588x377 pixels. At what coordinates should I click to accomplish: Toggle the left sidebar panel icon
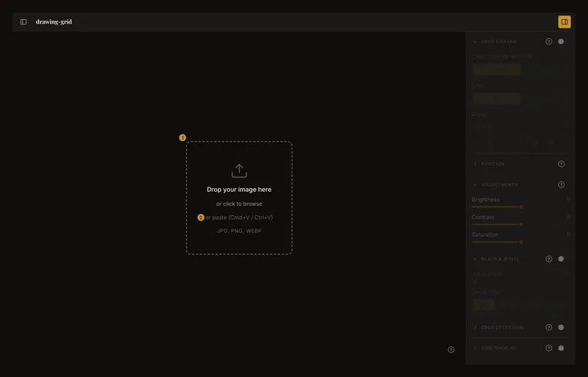(24, 22)
